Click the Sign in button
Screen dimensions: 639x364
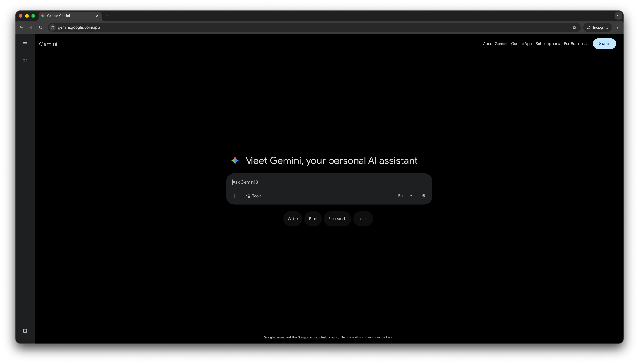tap(604, 44)
